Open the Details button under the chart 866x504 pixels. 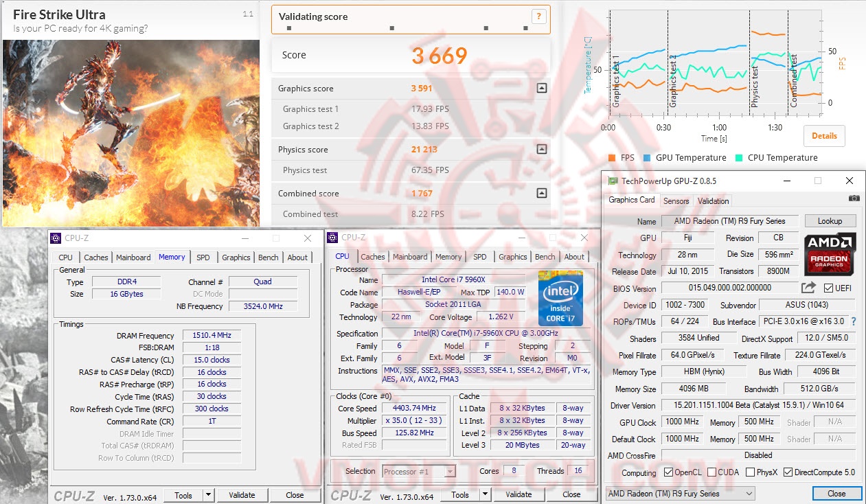click(x=824, y=136)
